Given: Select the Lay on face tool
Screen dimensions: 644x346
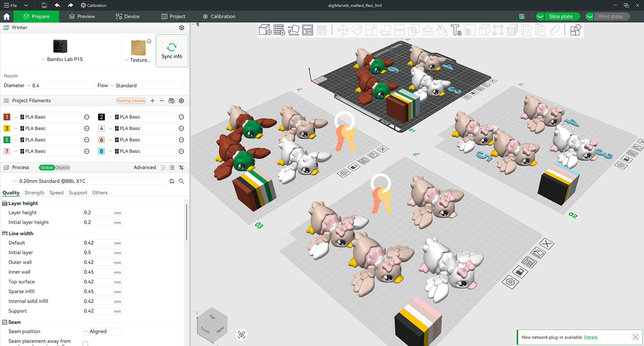Looking at the screenshot, I should pyautogui.click(x=385, y=30).
